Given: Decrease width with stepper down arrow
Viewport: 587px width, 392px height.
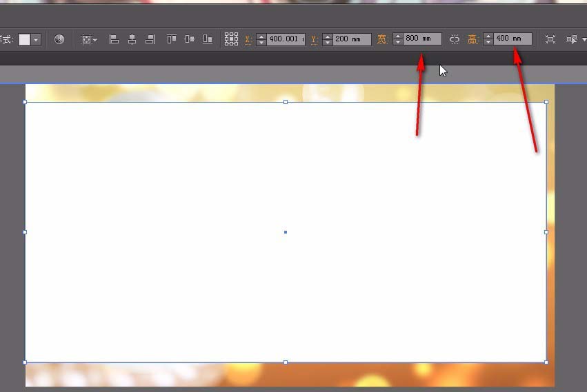Looking at the screenshot, I should click(x=398, y=42).
